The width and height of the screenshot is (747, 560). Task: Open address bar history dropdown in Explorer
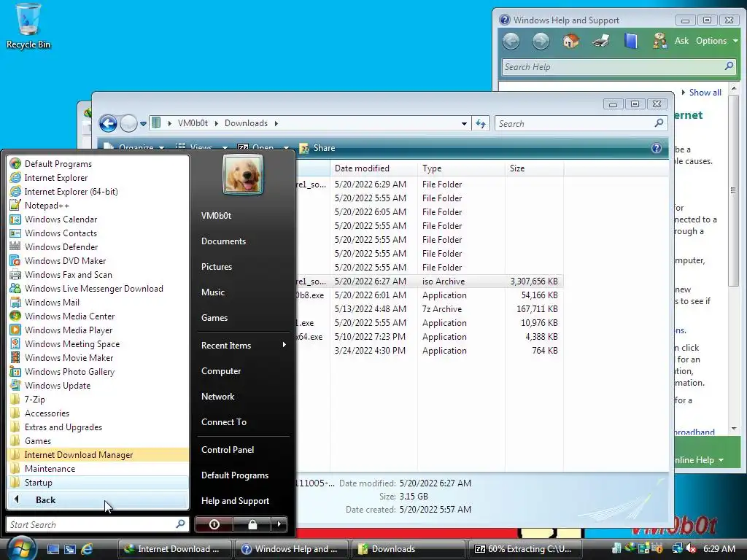click(464, 124)
